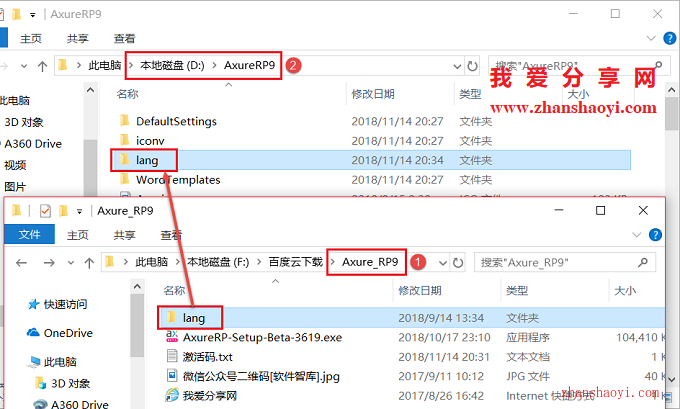Expand the ribbon in AxureRP9 window
Screen dimensions: 680x409
point(651,38)
